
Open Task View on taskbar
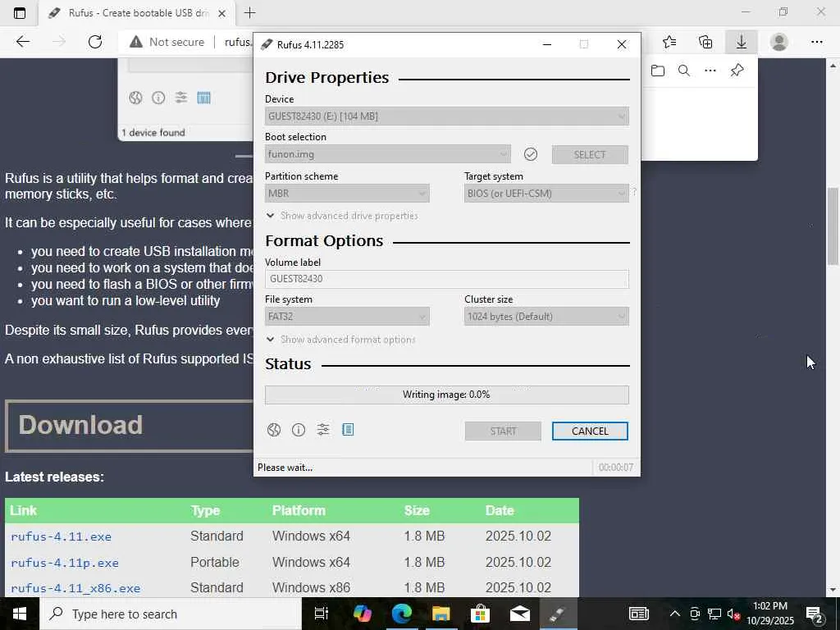(x=321, y=614)
